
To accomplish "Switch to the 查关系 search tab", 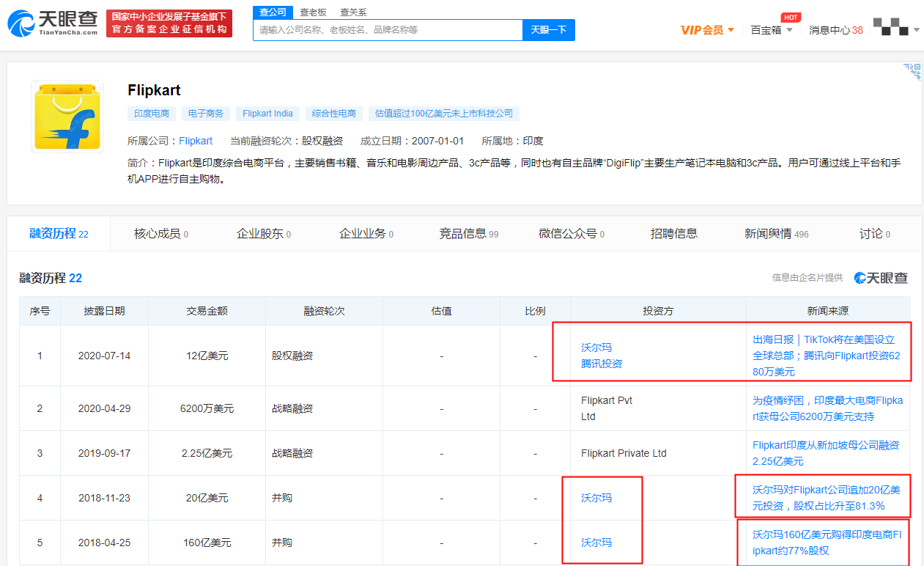I will click(353, 12).
